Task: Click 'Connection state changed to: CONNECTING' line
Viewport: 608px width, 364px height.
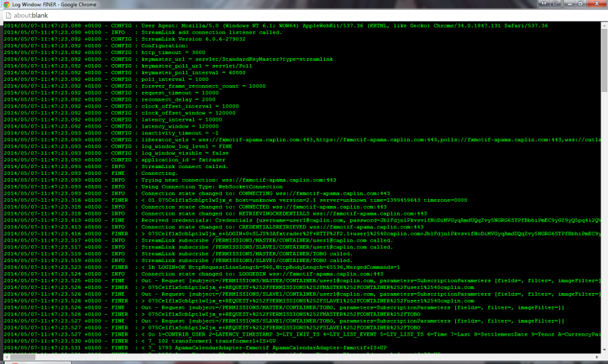Action: (197, 193)
